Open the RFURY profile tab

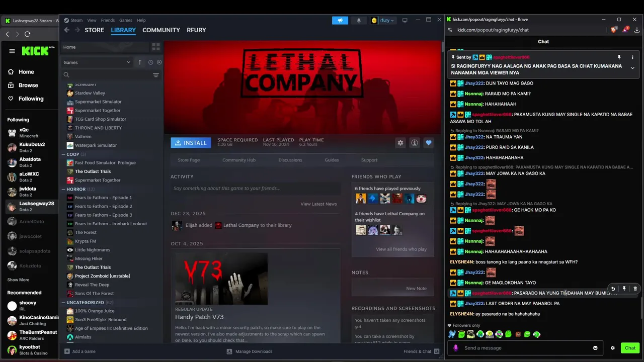click(x=196, y=30)
